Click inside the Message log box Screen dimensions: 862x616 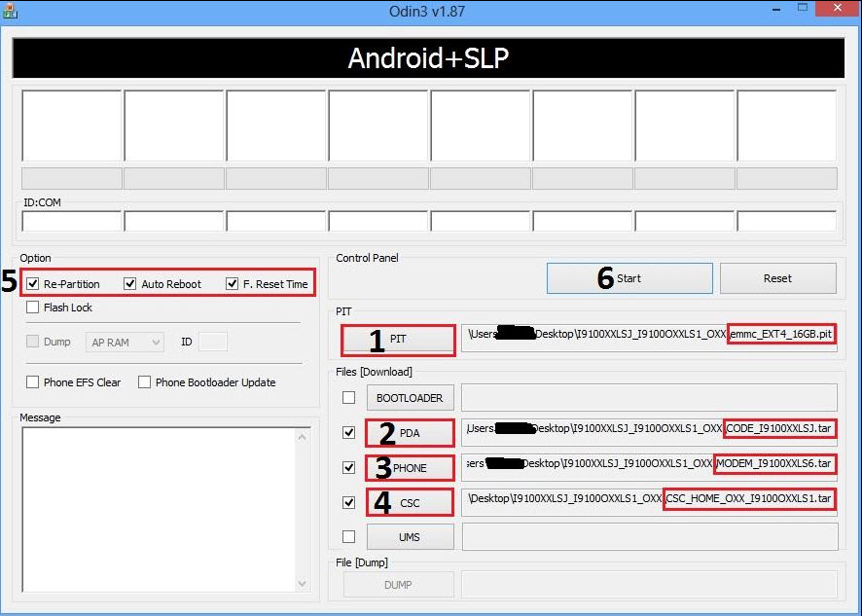(x=159, y=510)
